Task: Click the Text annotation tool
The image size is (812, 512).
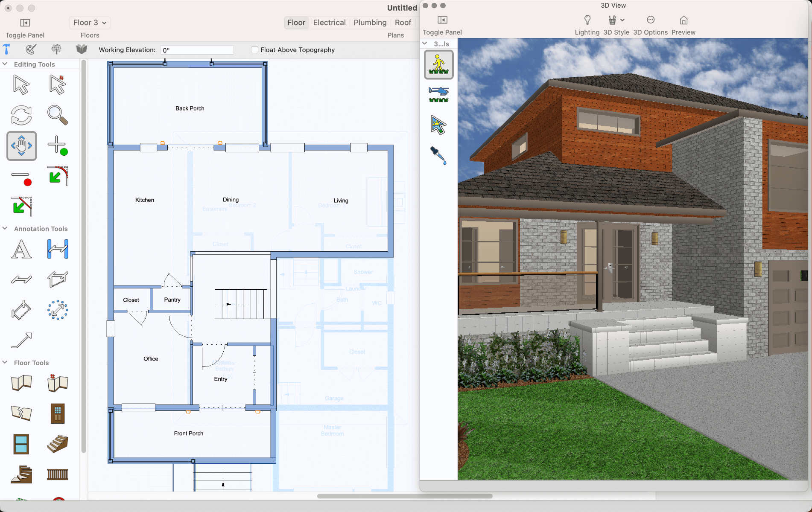Action: point(21,249)
